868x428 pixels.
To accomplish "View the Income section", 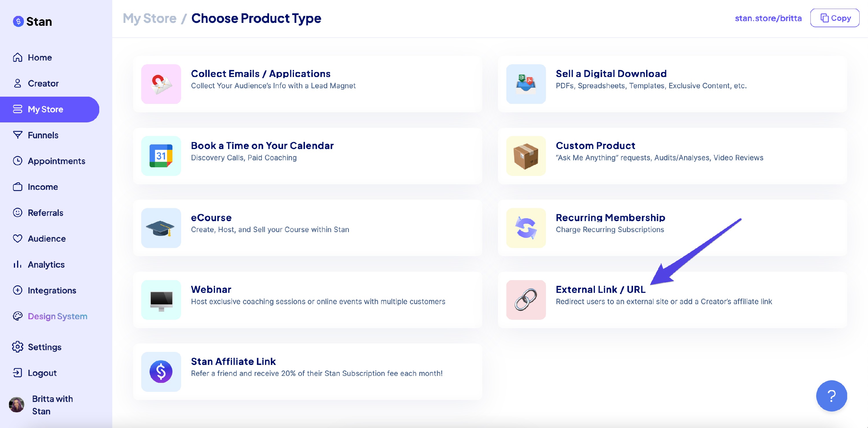I will click(43, 187).
